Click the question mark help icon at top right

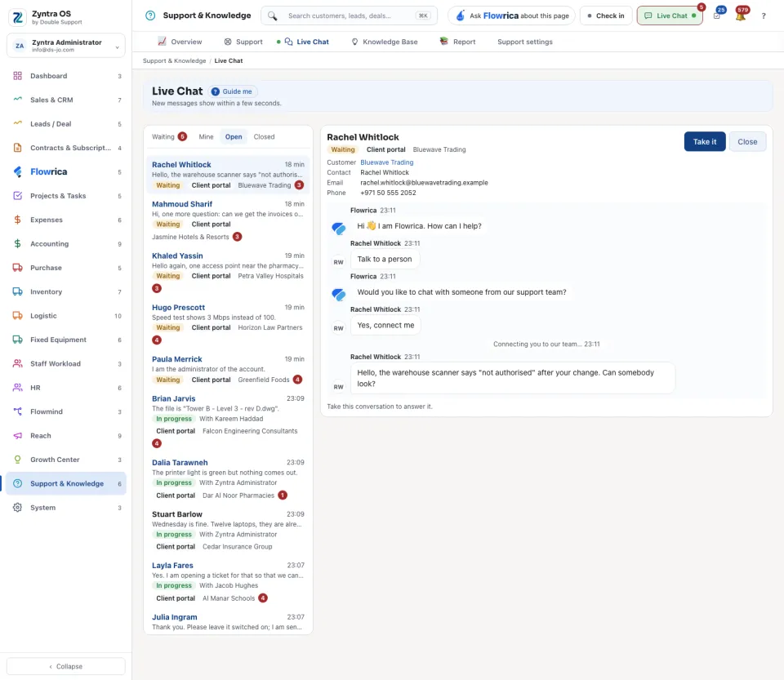tap(764, 16)
